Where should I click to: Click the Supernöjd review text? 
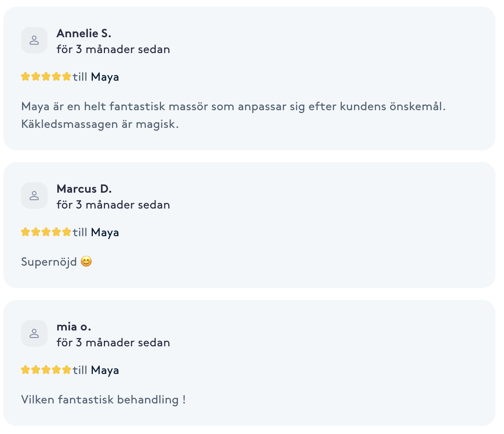coord(49,262)
